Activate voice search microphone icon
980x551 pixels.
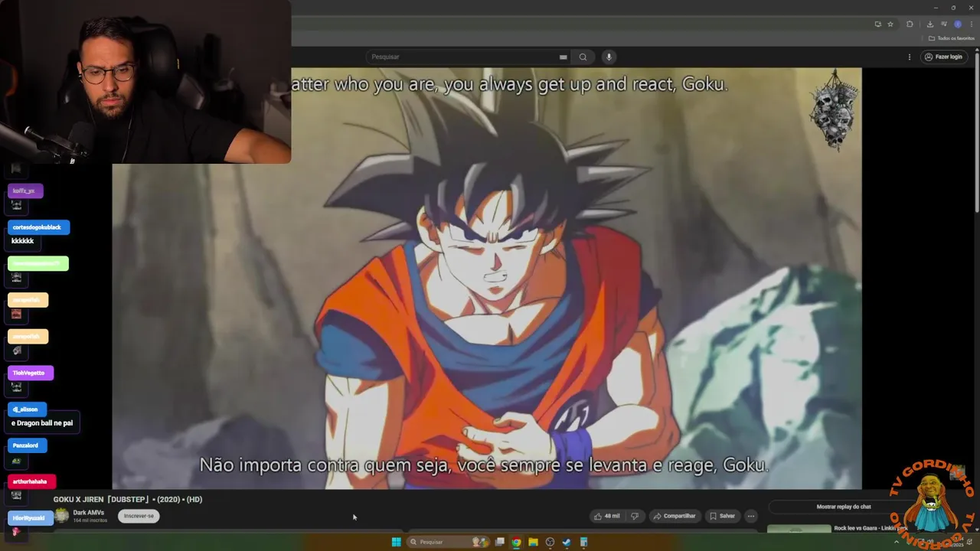point(609,57)
